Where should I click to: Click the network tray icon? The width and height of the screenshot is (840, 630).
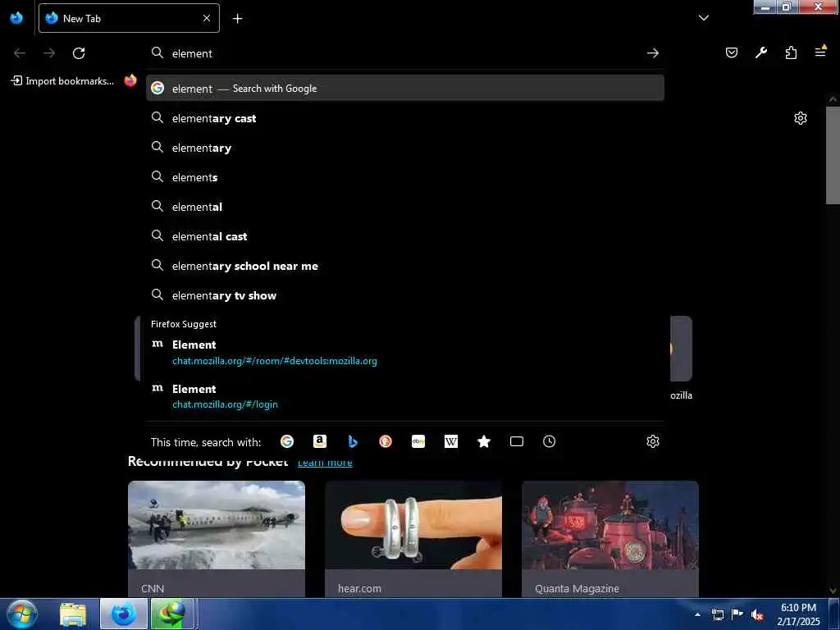(x=718, y=614)
